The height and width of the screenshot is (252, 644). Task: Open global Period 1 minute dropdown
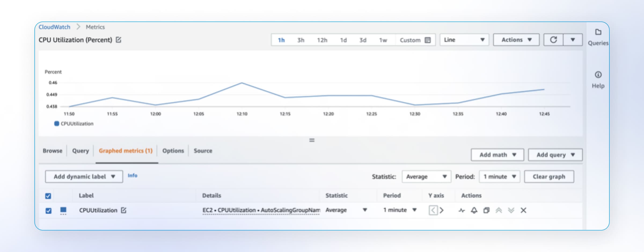pos(500,177)
